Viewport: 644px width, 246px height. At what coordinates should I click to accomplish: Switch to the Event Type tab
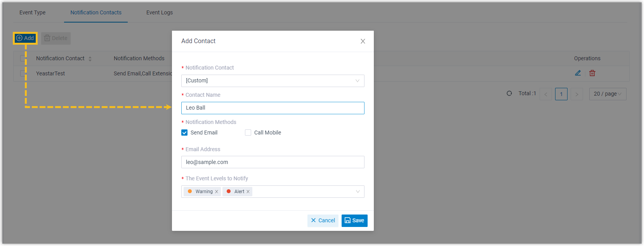[33, 12]
